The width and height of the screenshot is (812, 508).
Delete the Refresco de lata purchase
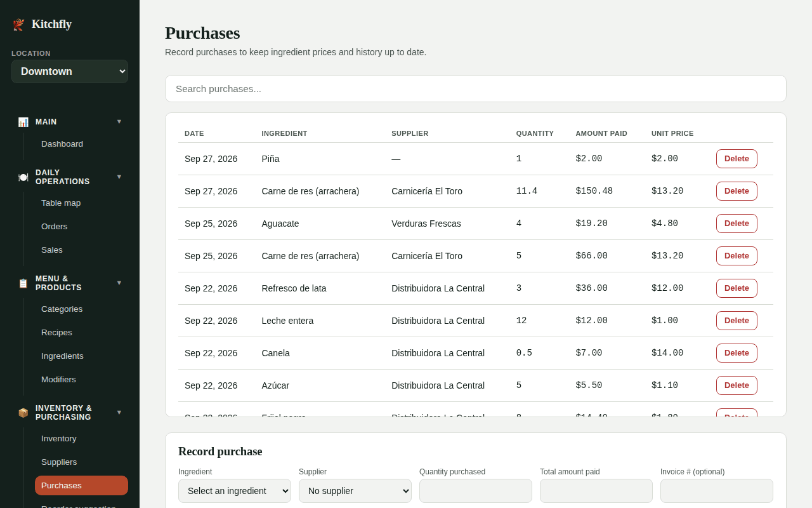coord(737,288)
